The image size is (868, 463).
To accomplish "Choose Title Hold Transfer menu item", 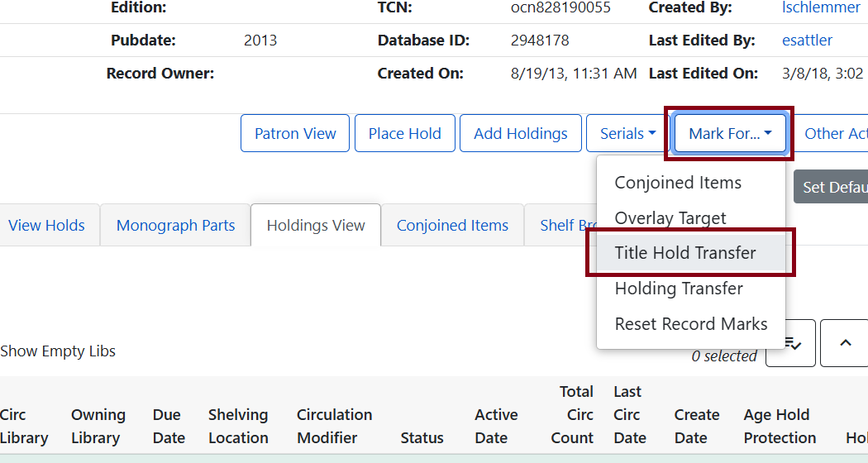I will click(x=685, y=253).
